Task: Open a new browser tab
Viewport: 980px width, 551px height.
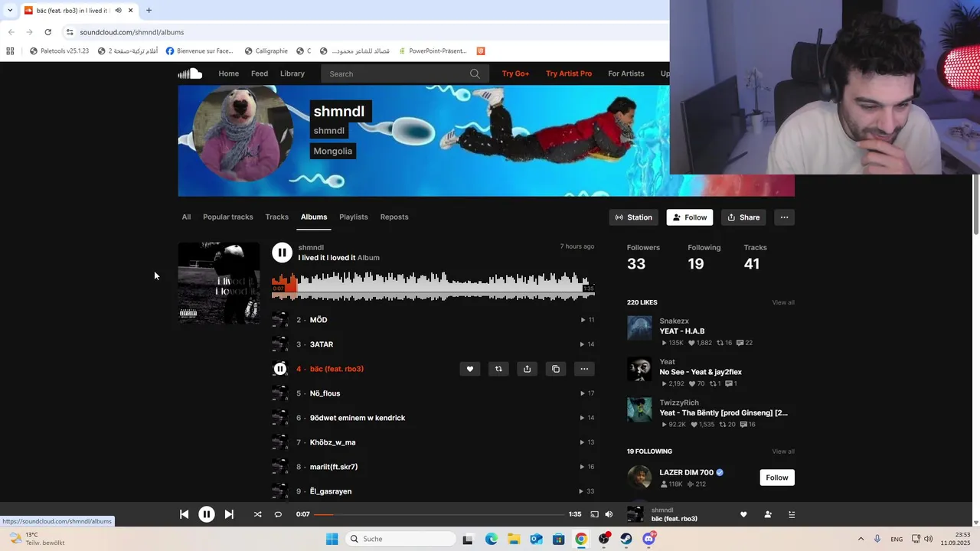Action: (149, 11)
